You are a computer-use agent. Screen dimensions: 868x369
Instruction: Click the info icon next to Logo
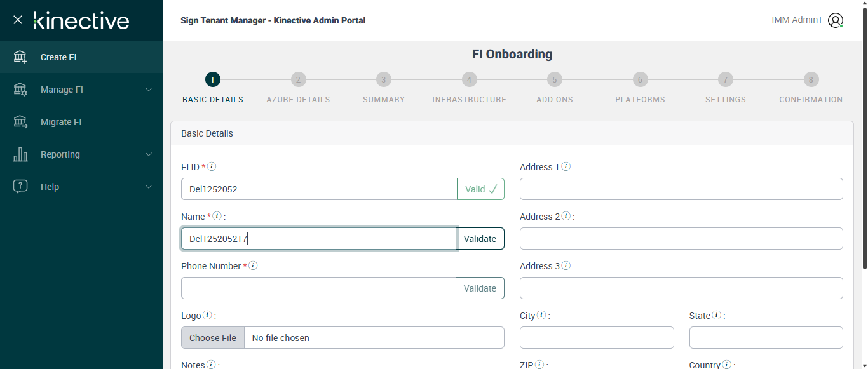[207, 316]
